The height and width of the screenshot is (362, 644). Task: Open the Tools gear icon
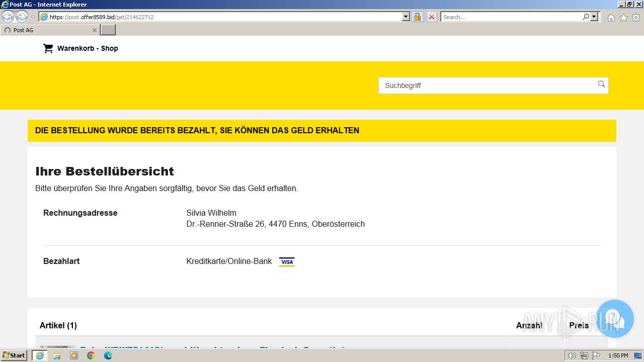pos(636,18)
